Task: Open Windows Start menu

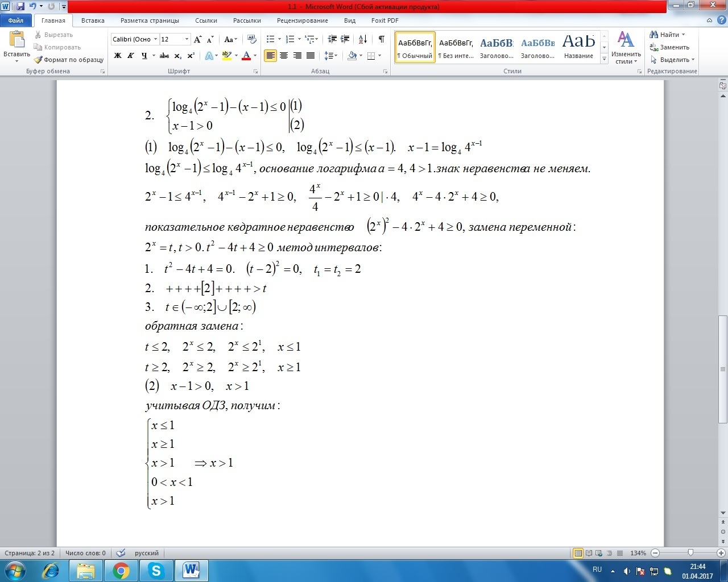Action: 14,571
